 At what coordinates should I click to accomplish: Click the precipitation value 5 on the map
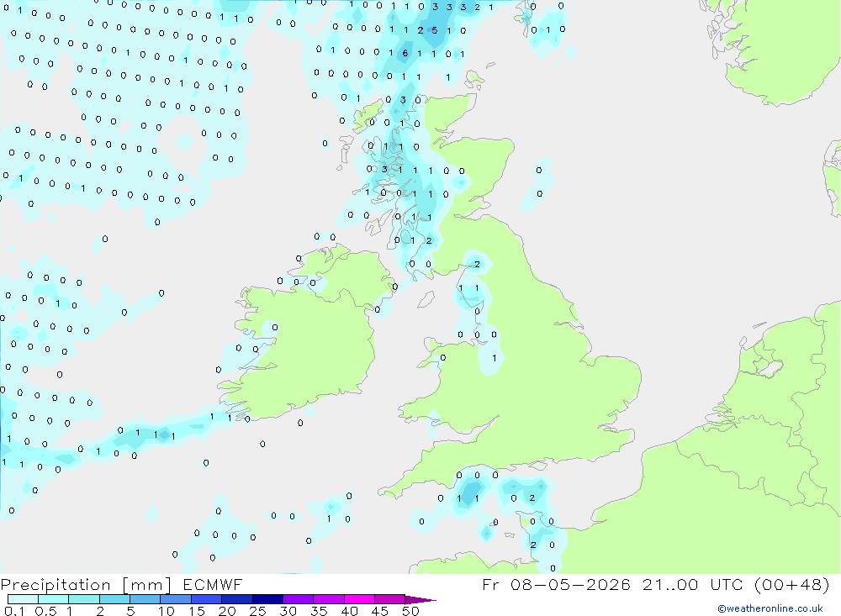435,30
